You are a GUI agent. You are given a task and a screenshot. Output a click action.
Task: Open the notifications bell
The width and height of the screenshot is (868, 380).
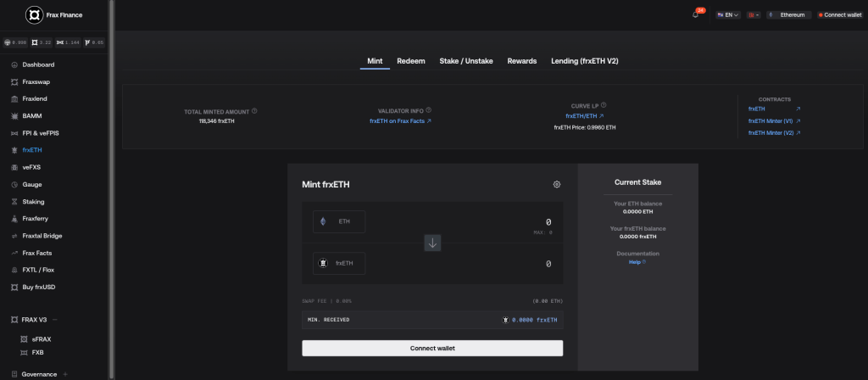coord(696,14)
